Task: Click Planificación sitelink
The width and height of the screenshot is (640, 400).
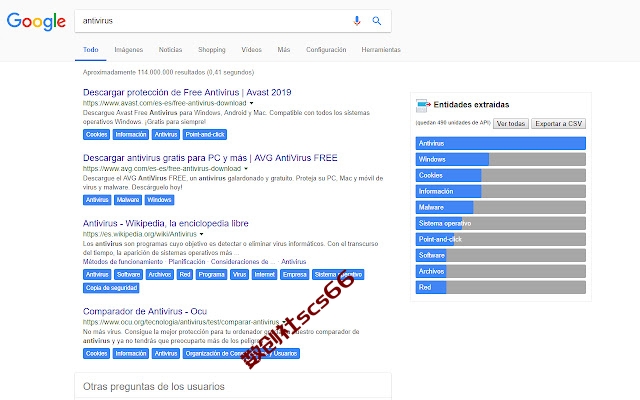Action: coord(187,262)
